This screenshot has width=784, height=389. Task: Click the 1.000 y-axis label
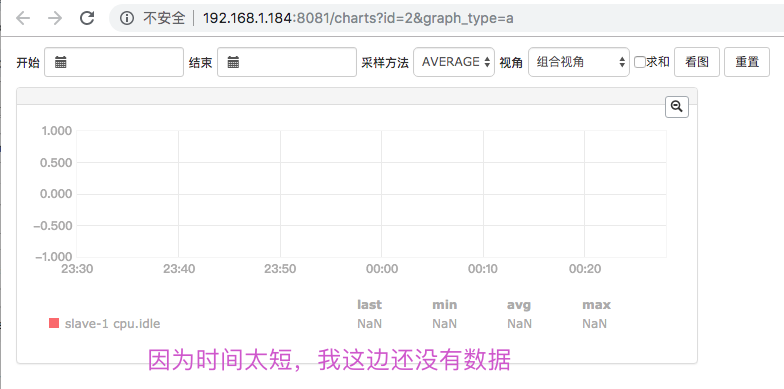pos(56,131)
